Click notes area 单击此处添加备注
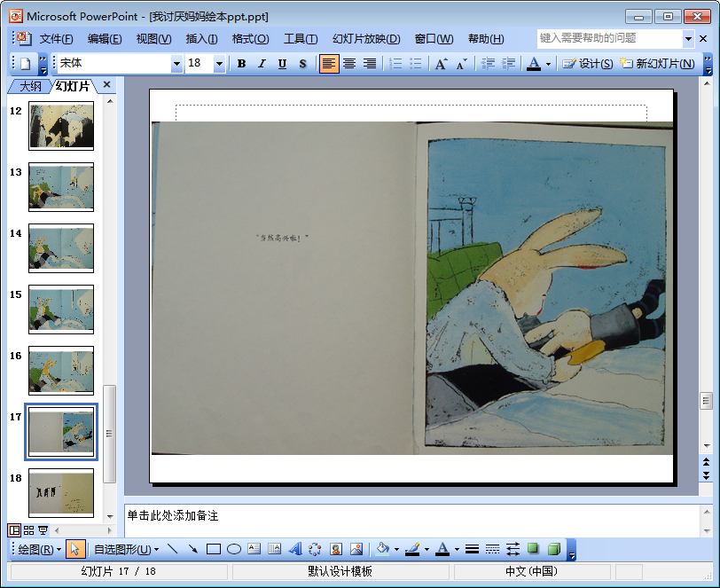The width and height of the screenshot is (720, 588). (173, 515)
